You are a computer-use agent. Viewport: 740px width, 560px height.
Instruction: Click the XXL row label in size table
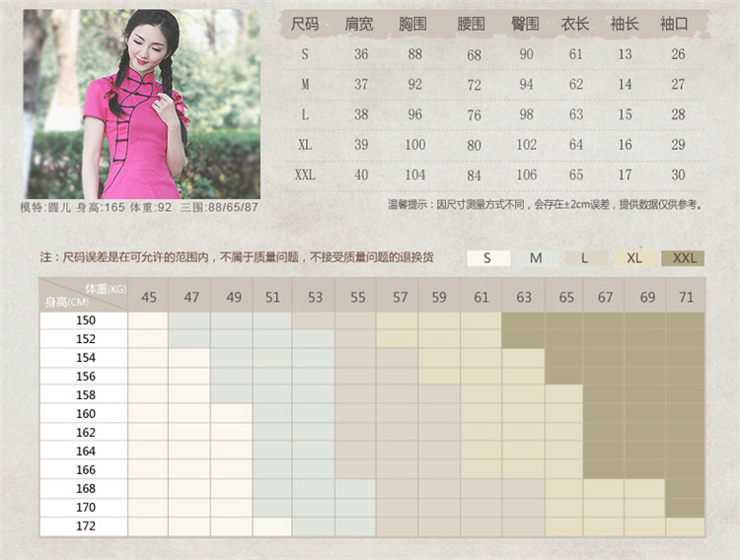coord(305,175)
